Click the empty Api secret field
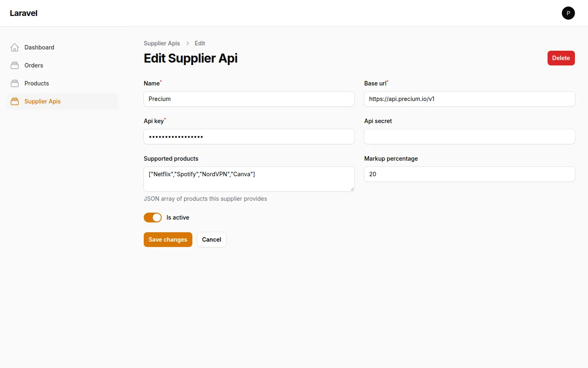588x368 pixels. 470,137
